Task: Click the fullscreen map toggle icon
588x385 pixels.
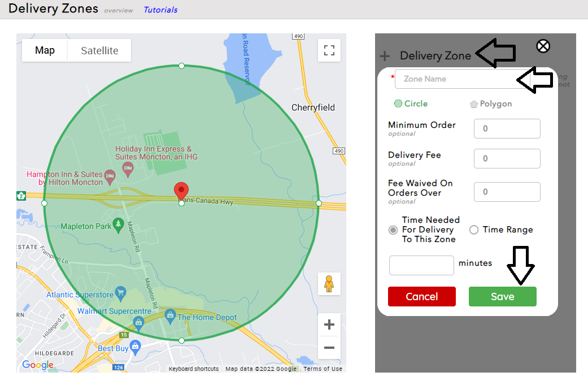Action: click(x=329, y=50)
